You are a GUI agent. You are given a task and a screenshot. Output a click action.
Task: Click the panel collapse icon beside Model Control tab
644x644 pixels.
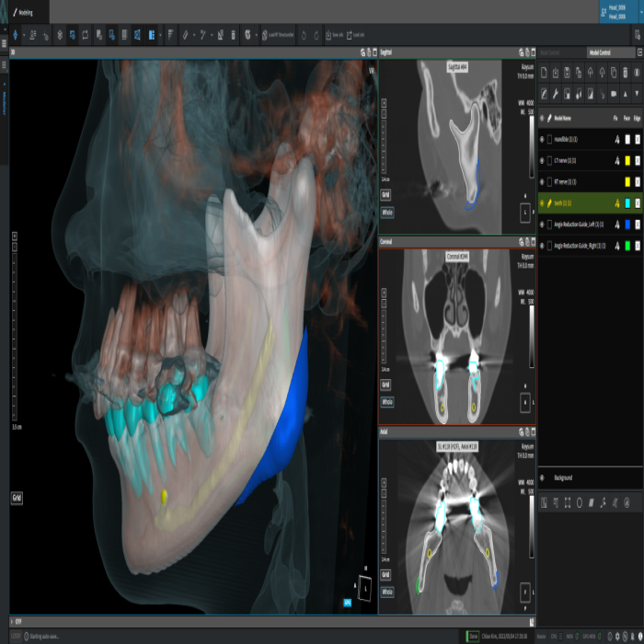639,52
